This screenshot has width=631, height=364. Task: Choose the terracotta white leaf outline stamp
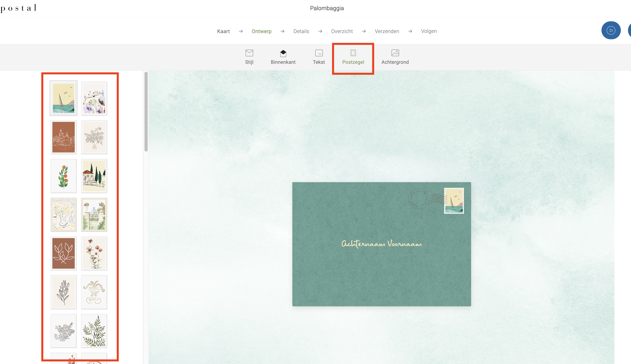point(63,253)
